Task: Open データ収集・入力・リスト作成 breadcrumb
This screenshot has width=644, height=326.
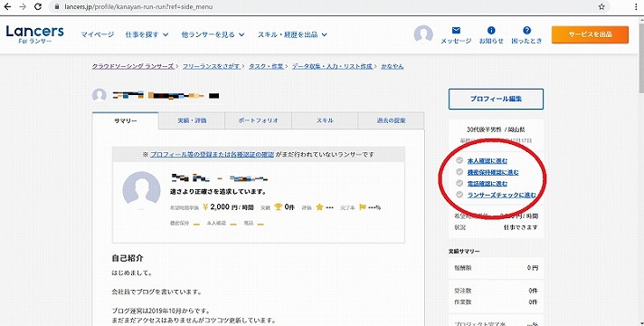Action: (332, 66)
